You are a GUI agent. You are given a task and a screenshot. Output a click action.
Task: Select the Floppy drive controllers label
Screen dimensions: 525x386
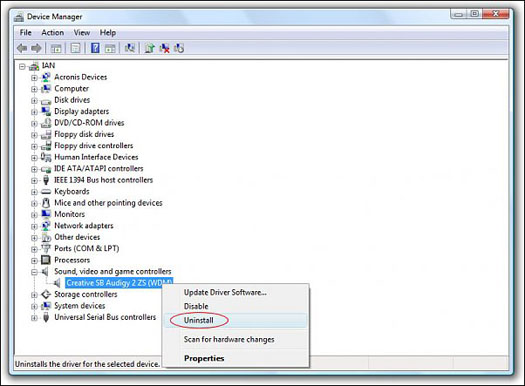[93, 146]
